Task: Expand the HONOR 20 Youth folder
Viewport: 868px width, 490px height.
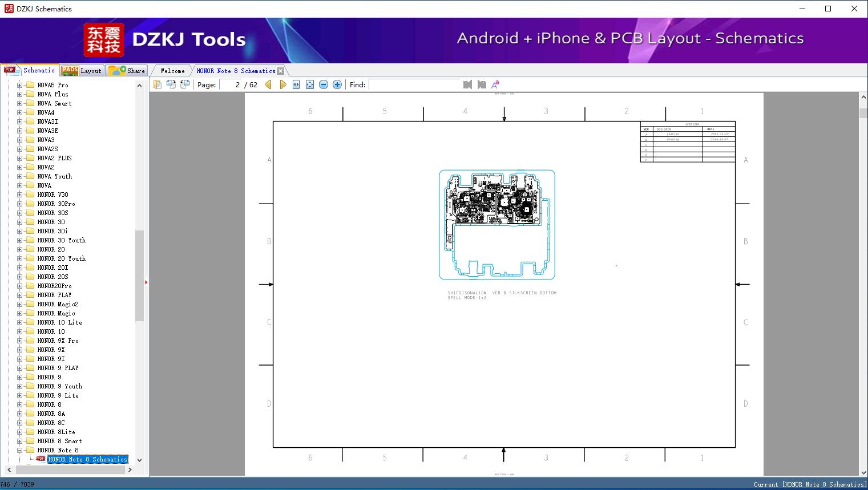Action: coord(19,258)
